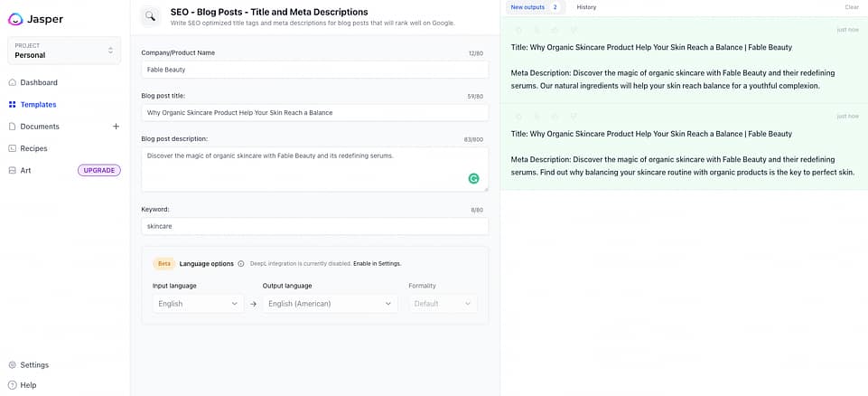Click the magnifier SEO template icon
Screen dimensions: 868x396
(x=151, y=15)
